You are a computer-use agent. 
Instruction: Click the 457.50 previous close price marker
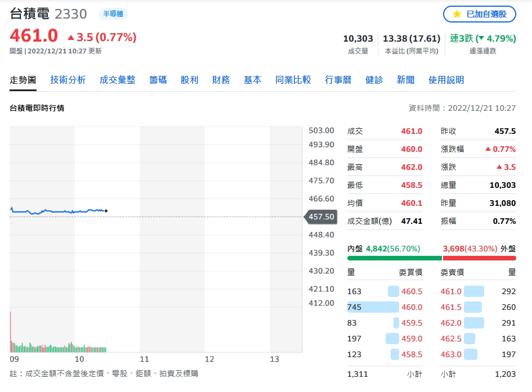point(320,217)
